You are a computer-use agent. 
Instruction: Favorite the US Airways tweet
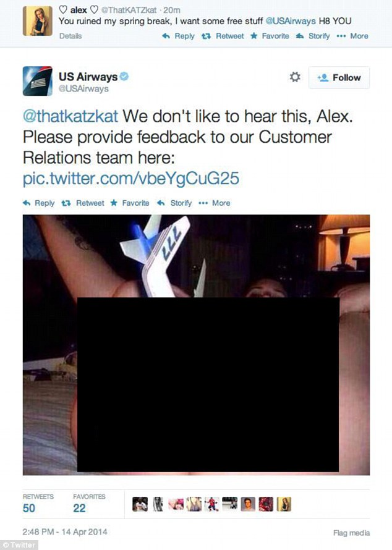(130, 203)
